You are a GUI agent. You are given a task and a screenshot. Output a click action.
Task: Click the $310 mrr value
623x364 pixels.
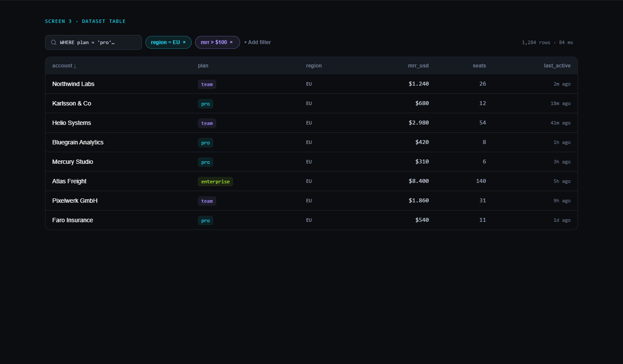tap(422, 162)
